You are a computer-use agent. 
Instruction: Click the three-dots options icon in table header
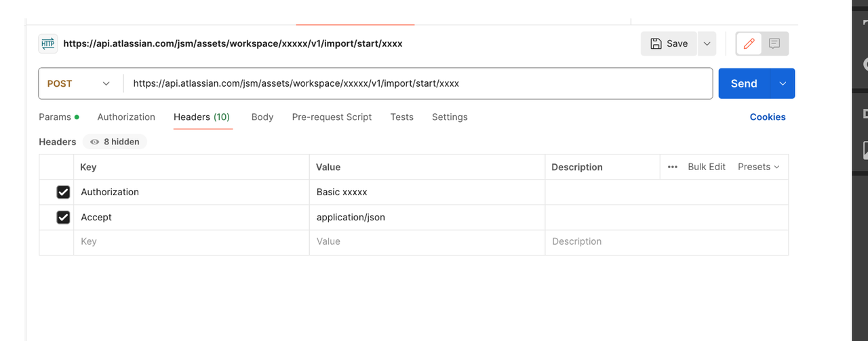coord(672,167)
